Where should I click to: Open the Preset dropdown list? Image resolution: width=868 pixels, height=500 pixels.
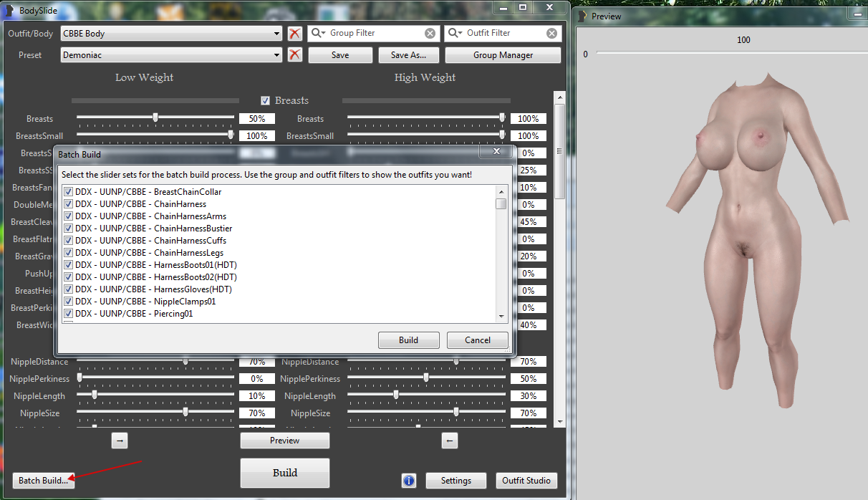click(277, 55)
